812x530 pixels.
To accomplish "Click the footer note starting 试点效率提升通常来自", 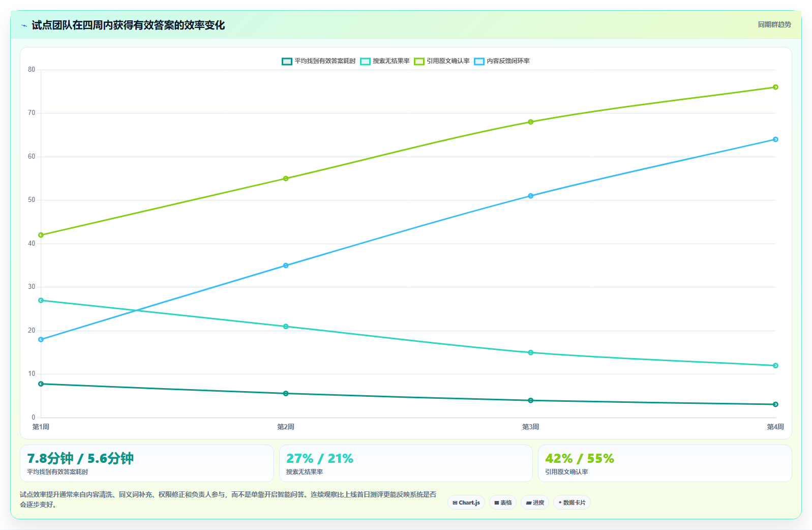I will click(x=228, y=499).
